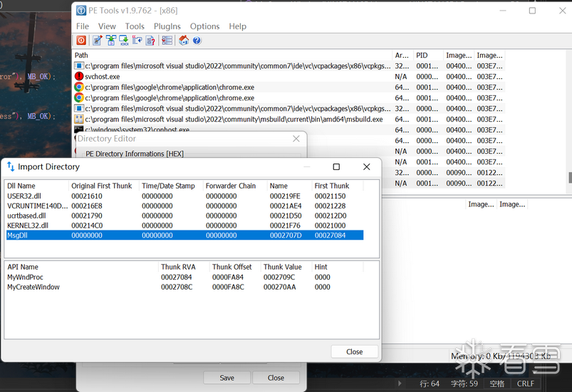Select the MyWndProc API entry
Image resolution: width=572 pixels, height=392 pixels.
pyautogui.click(x=184, y=277)
